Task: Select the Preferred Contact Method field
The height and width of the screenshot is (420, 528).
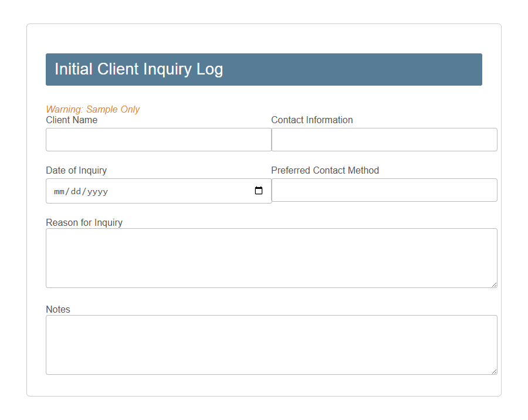Action: [x=384, y=190]
